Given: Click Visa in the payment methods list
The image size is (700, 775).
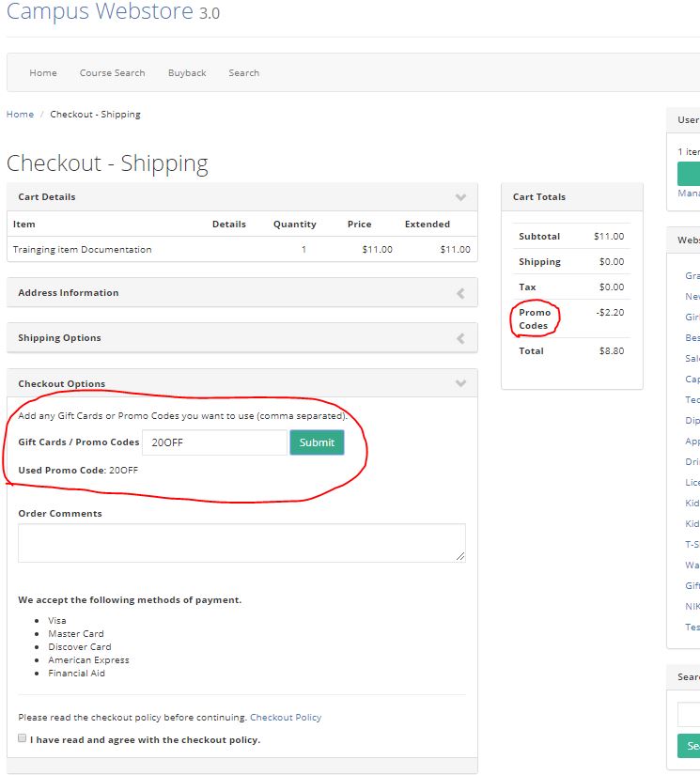Looking at the screenshot, I should pos(57,620).
